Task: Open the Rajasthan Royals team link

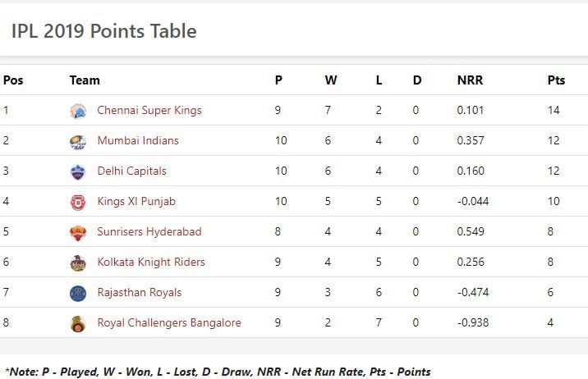Action: pyautogui.click(x=139, y=292)
